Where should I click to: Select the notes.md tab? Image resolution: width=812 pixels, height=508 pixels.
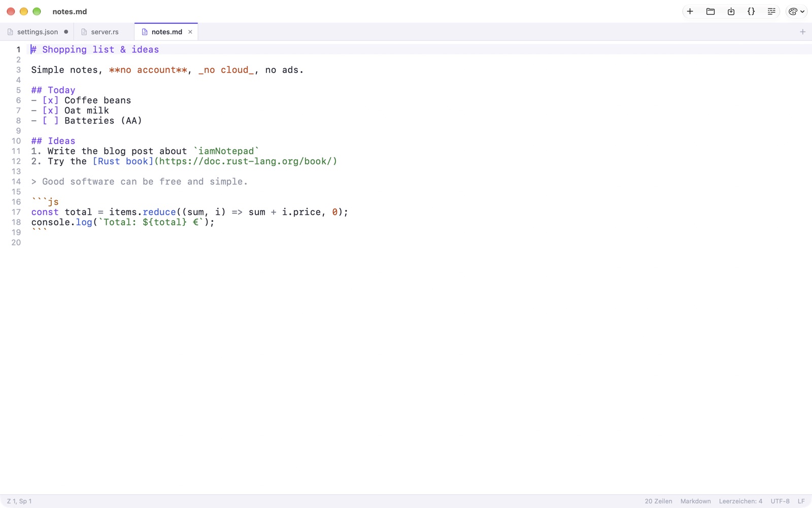click(166, 32)
